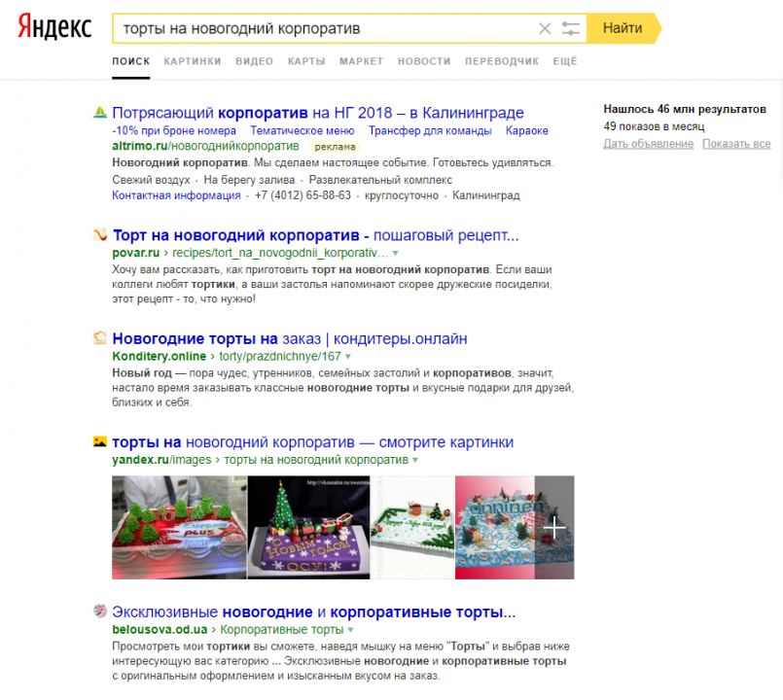Open Новогодние торты на заказ result title

point(290,338)
